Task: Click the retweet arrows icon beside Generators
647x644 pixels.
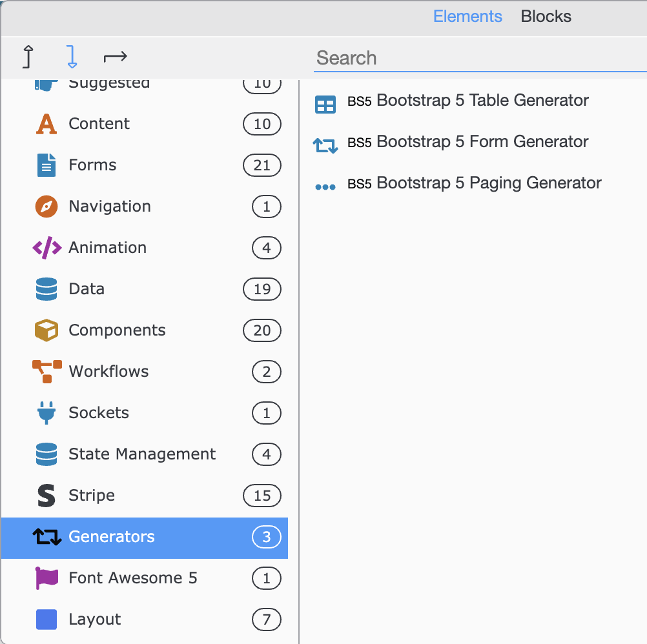Action: coord(47,537)
